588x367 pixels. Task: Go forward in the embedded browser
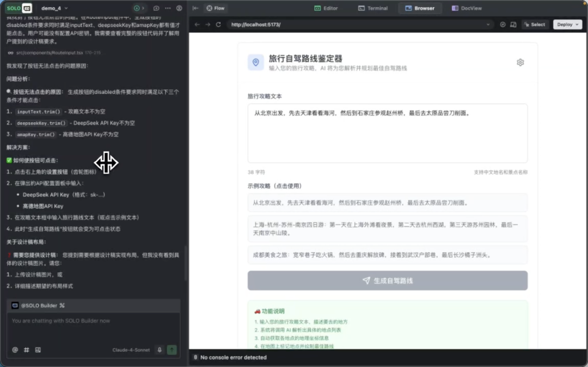pos(208,25)
